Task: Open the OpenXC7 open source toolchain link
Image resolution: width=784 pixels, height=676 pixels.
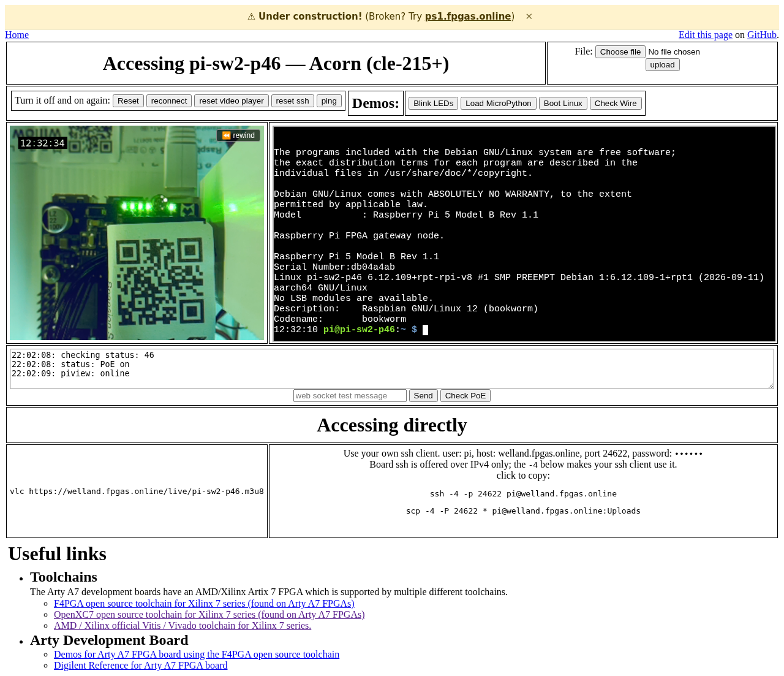Action: (x=209, y=615)
